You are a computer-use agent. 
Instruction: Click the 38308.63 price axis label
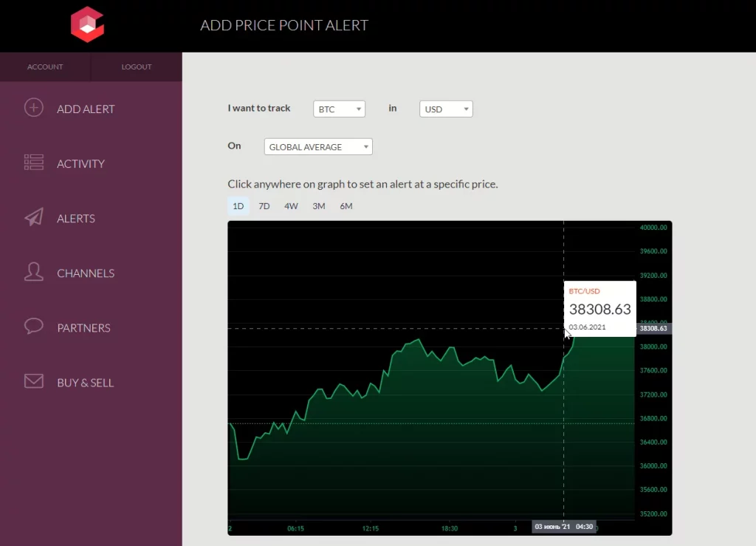(x=653, y=328)
